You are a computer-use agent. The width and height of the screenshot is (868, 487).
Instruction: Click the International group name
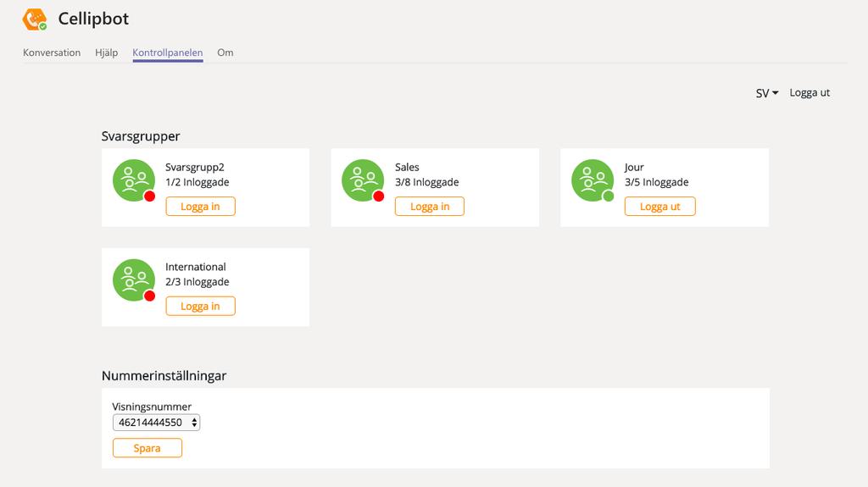pos(196,267)
